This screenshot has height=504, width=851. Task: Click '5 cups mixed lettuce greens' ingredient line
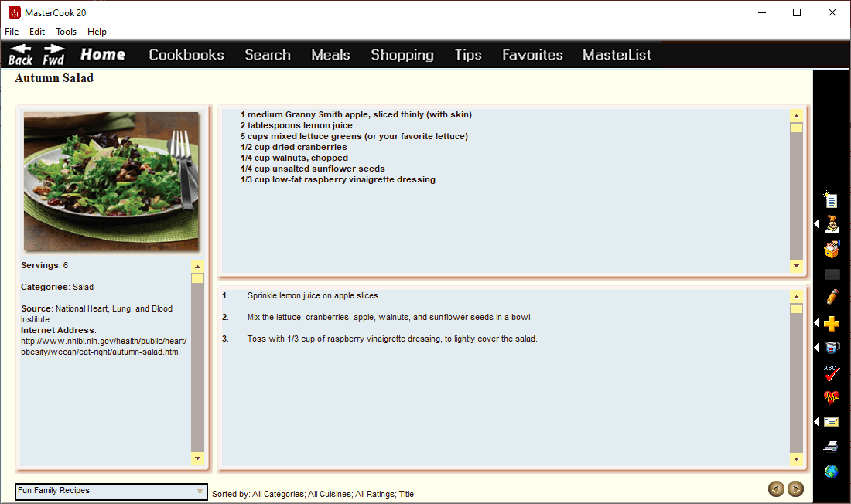coord(354,136)
